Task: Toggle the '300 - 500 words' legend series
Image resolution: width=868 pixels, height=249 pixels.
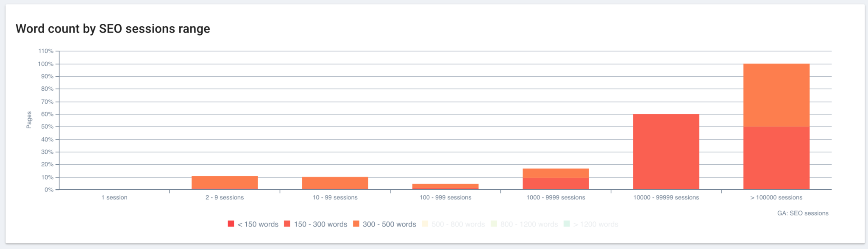Action: tap(384, 224)
